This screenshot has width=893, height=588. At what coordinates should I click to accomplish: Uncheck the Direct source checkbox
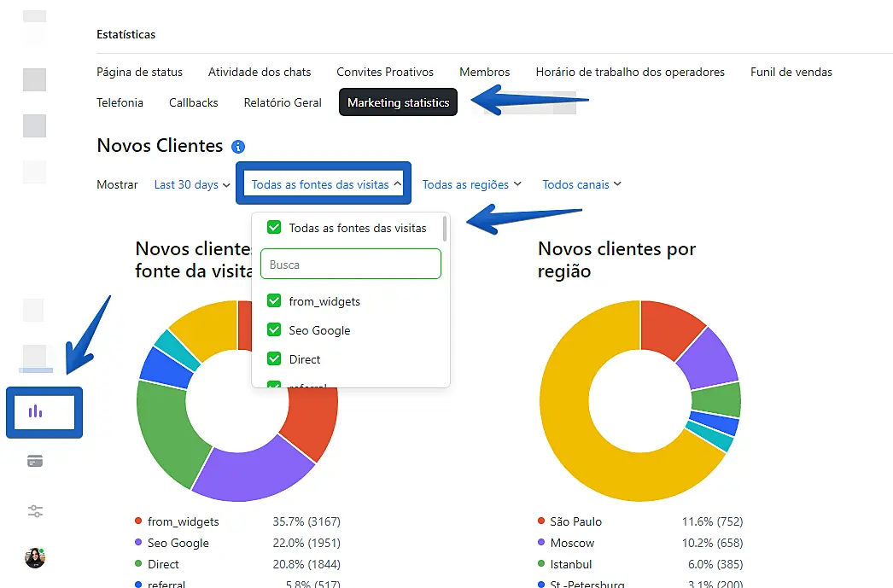point(274,359)
